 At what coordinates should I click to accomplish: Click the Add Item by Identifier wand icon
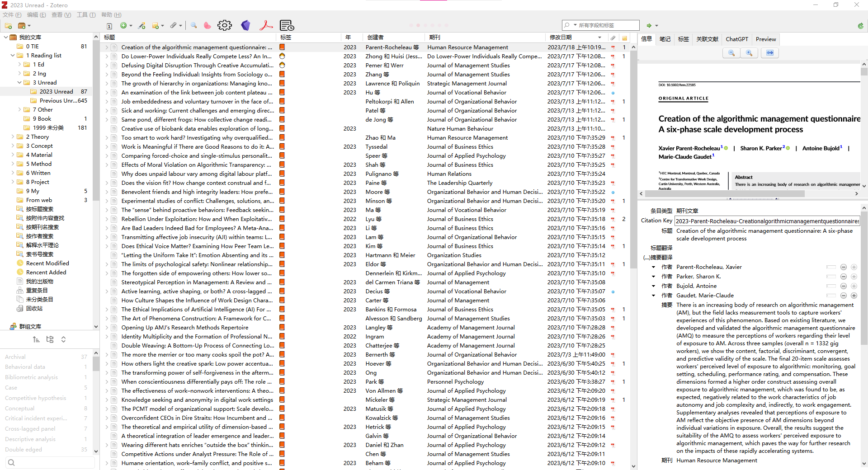coord(142,26)
